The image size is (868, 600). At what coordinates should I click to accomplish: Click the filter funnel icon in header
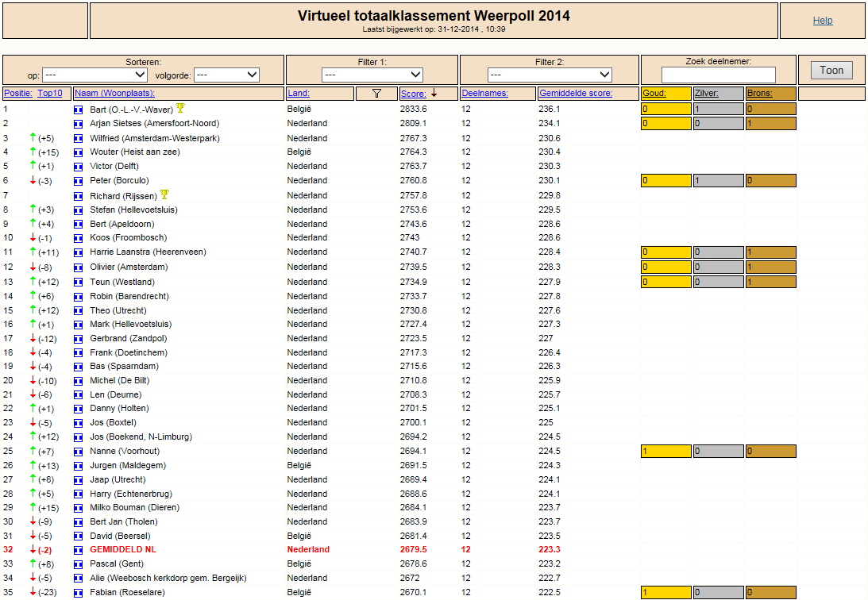pyautogui.click(x=377, y=94)
